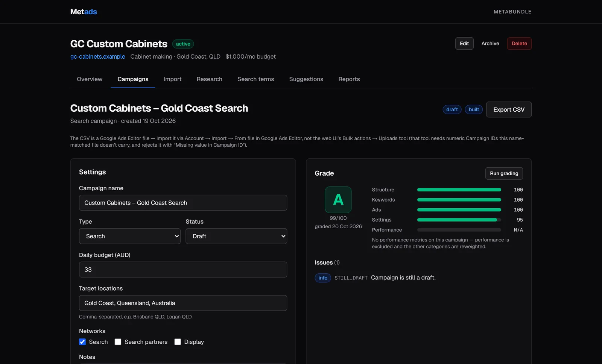Open the Status dropdown set to Draft

[236, 236]
